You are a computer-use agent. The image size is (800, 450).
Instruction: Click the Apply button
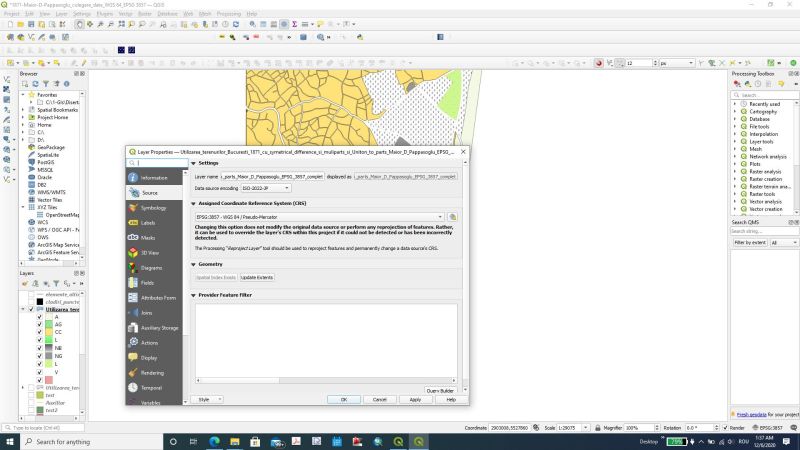(415, 399)
